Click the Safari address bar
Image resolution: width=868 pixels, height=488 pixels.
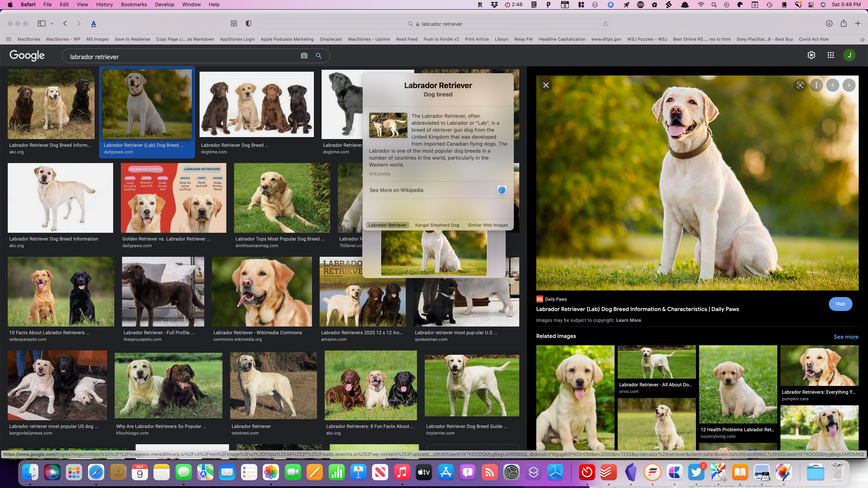(x=435, y=24)
